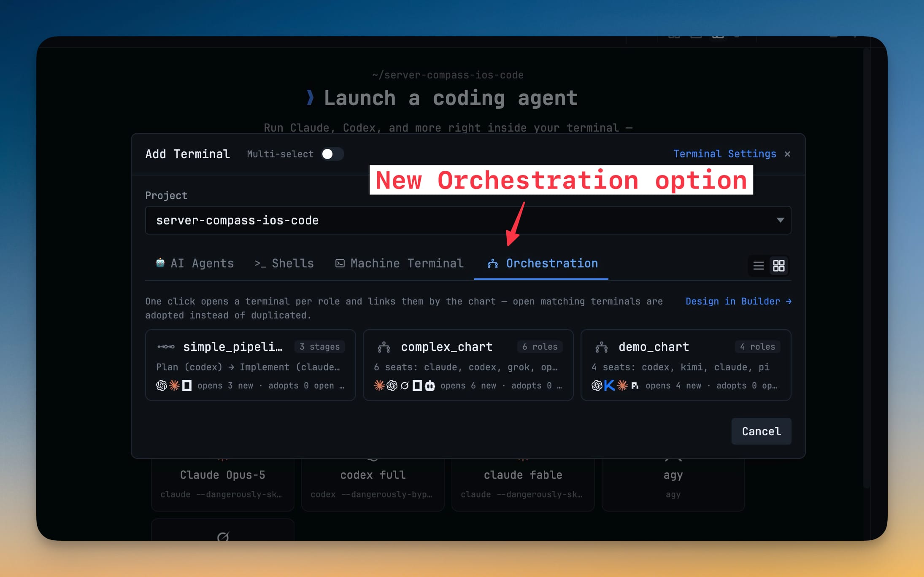Click the "Launch a coding agent" heading behind dialog
924x577 pixels.
coord(451,98)
